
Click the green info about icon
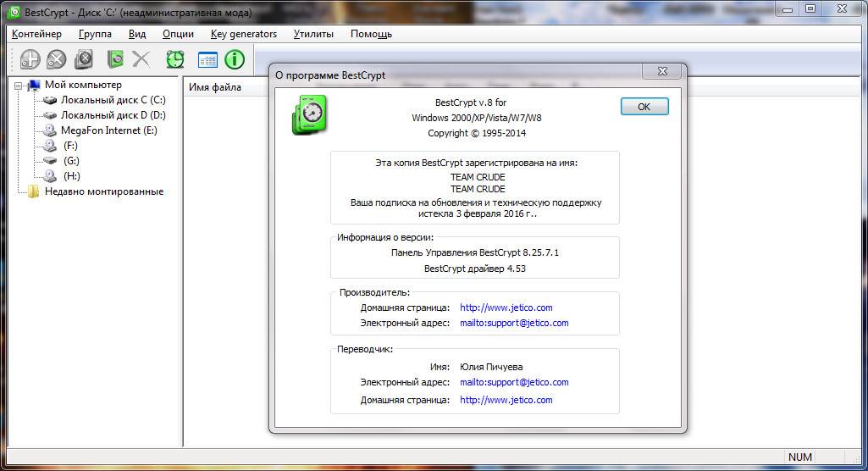(x=235, y=59)
